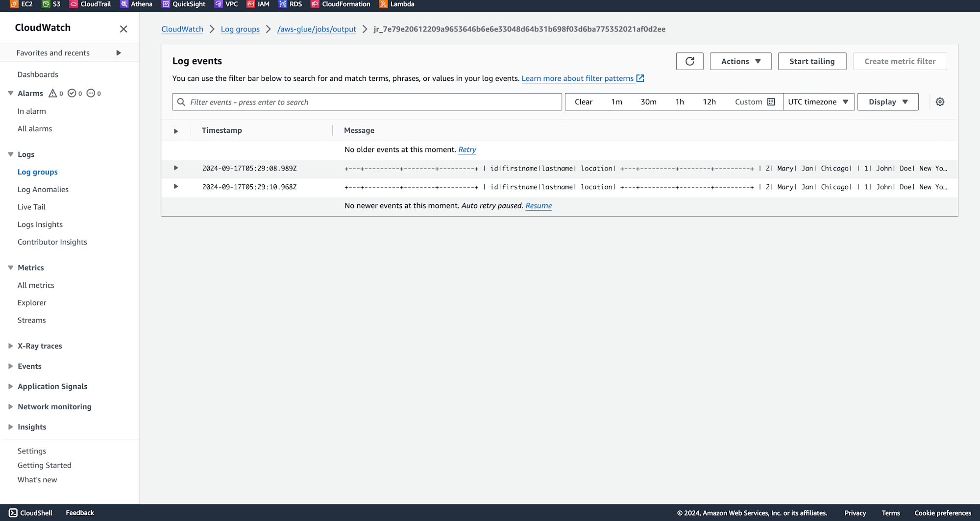
Task: Open Log Anomalies
Action: tap(43, 190)
